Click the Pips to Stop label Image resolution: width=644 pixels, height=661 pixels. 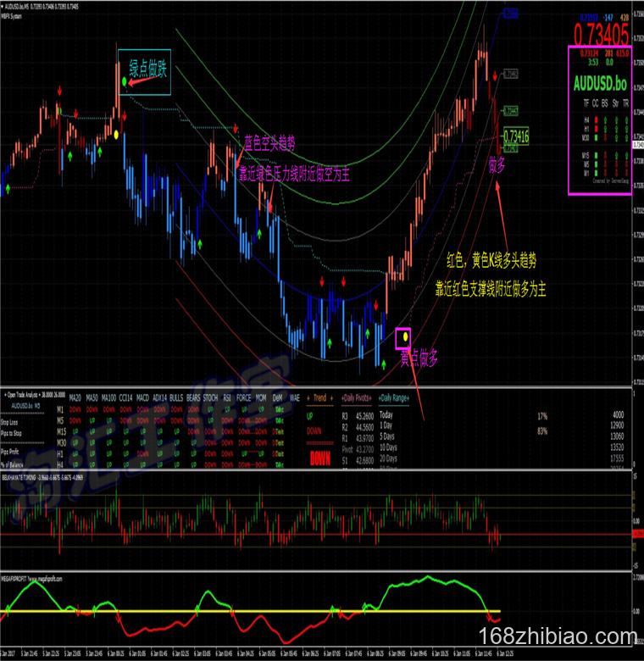pyautogui.click(x=11, y=433)
